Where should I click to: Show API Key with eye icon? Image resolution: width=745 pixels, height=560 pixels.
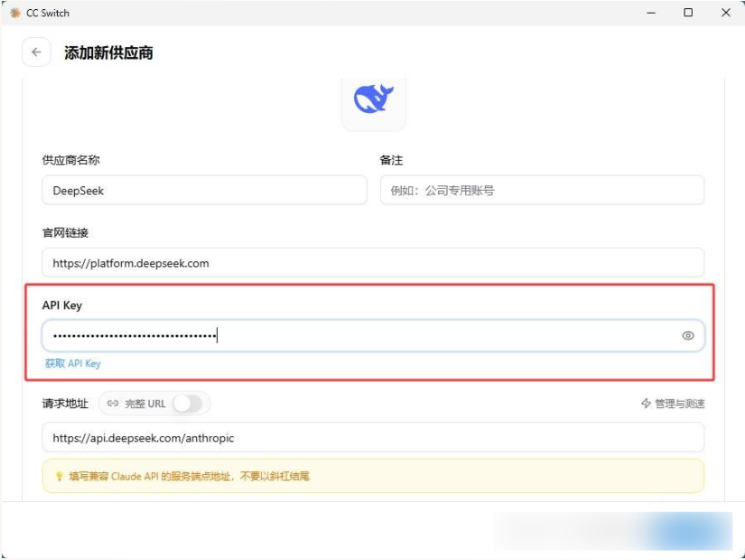click(x=687, y=336)
